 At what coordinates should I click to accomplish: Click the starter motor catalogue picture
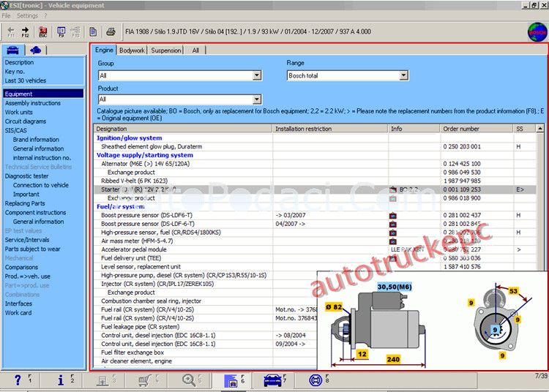pyautogui.click(x=431, y=320)
